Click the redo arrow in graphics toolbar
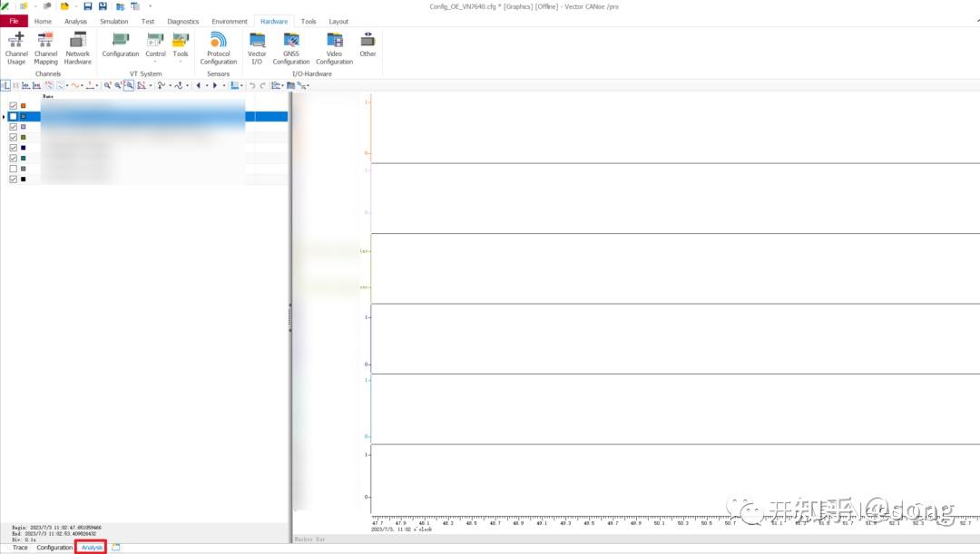 (x=262, y=85)
